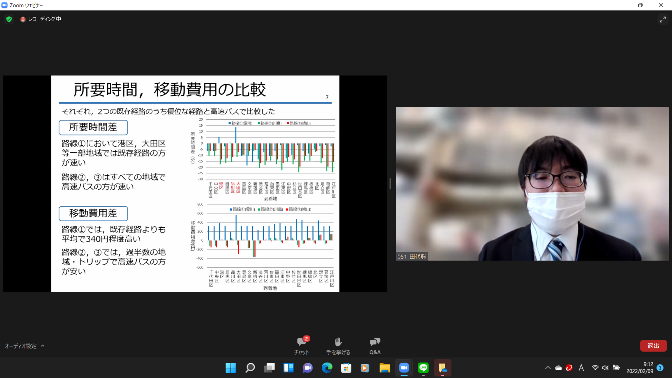Toggle the IME input mode indicator
Image resolution: width=672 pixels, height=378 pixels.
pyautogui.click(x=582, y=368)
